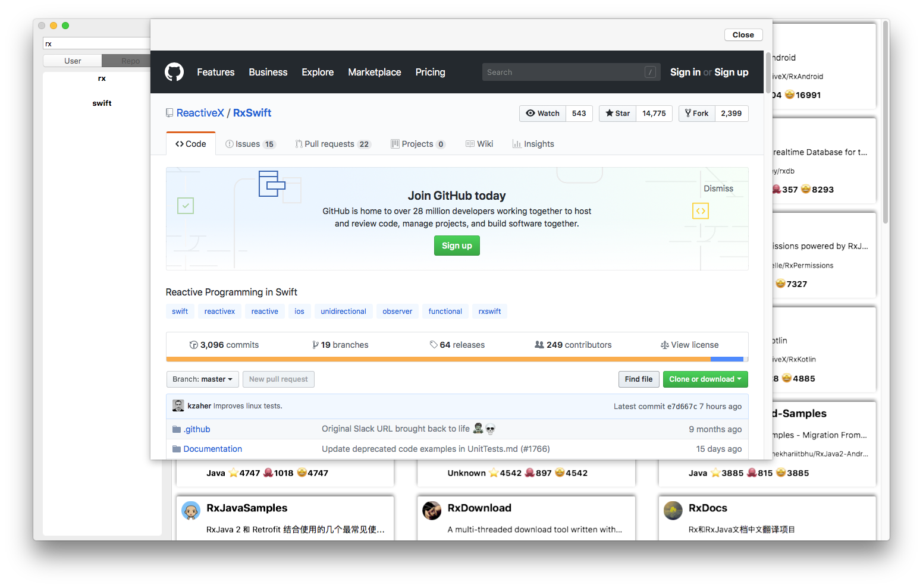Image resolution: width=923 pixels, height=588 pixels.
Task: Open Pricing in GitHub navigation
Action: coord(431,72)
